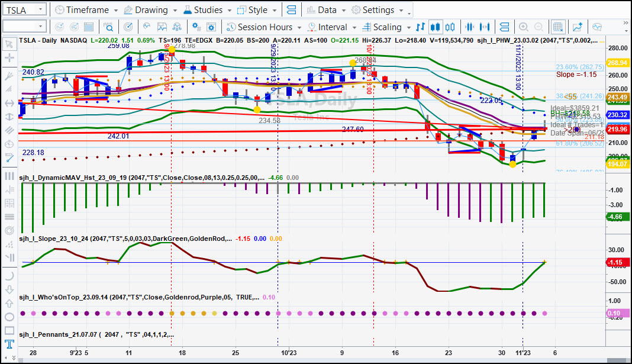This screenshot has width=632, height=364.
Task: Select the Text drawing tool
Action: pyautogui.click(x=9, y=344)
